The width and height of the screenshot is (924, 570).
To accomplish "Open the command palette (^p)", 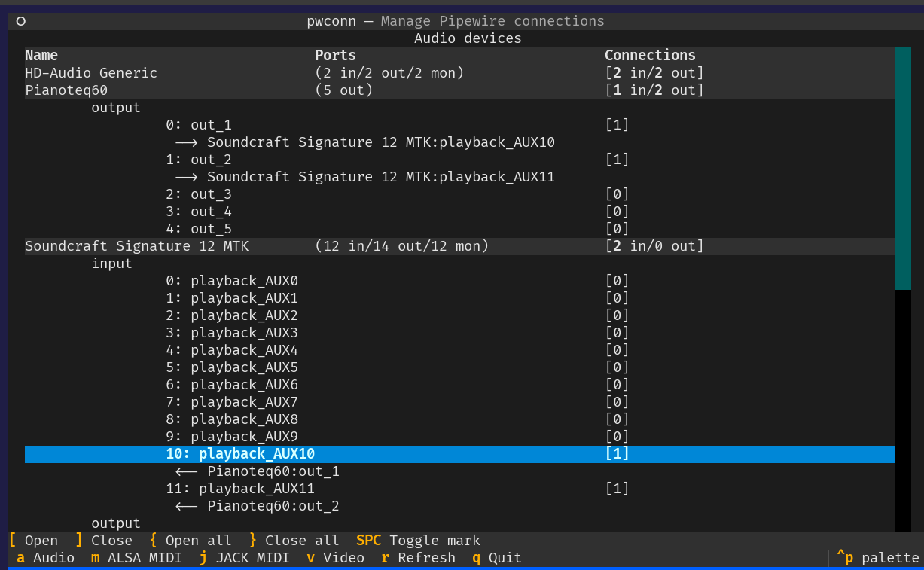I will pyautogui.click(x=878, y=558).
